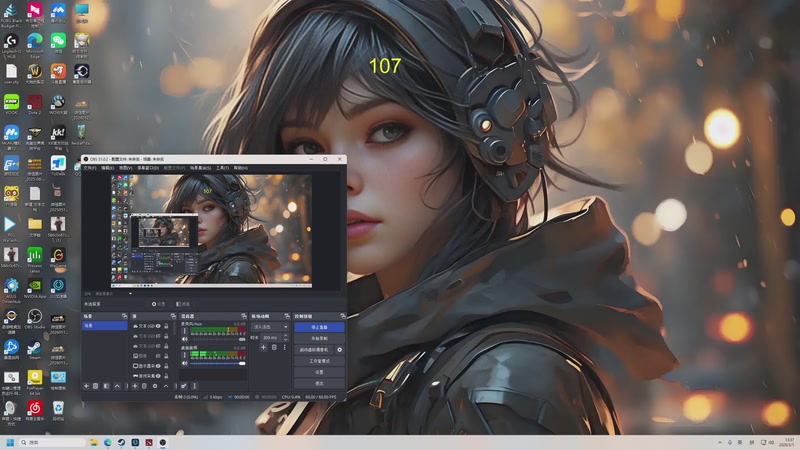Delete selected source using Sources dock trash icon
Screen dimensions: 800x450
(x=144, y=386)
